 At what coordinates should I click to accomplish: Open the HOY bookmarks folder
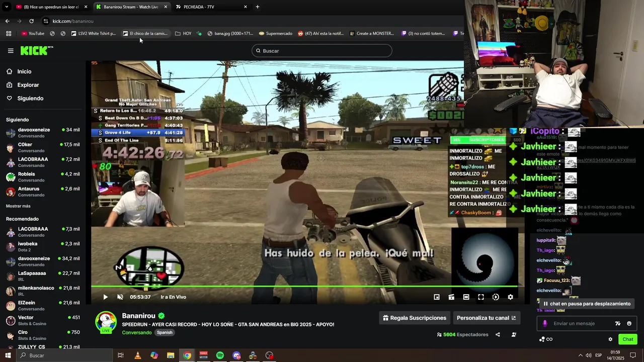[x=183, y=34]
